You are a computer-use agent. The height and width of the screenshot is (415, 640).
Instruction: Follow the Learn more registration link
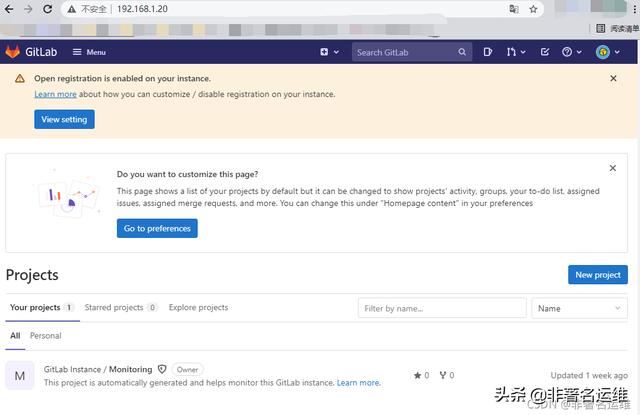coord(56,94)
